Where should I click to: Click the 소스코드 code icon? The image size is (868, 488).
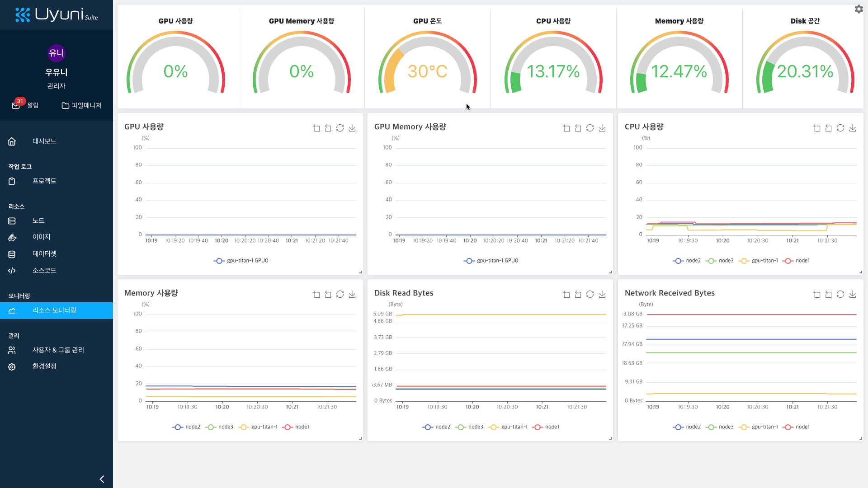[12, 270]
